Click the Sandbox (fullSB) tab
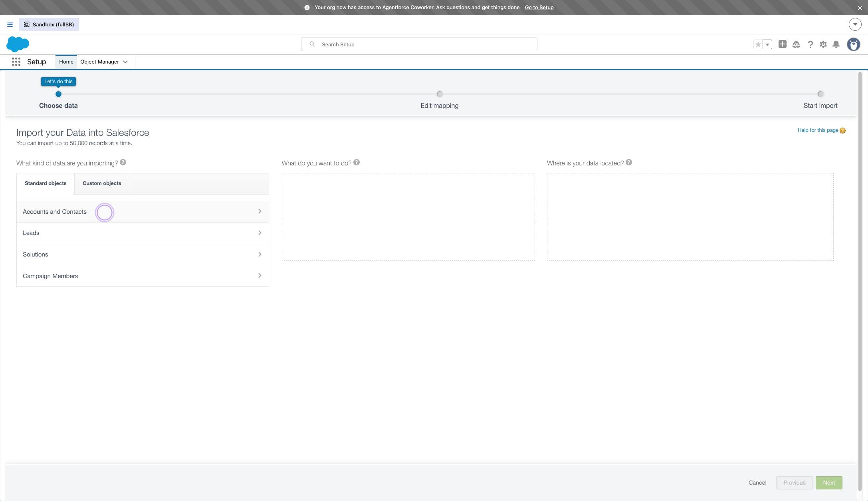Screen dimensions: 868x501 coord(49,24)
